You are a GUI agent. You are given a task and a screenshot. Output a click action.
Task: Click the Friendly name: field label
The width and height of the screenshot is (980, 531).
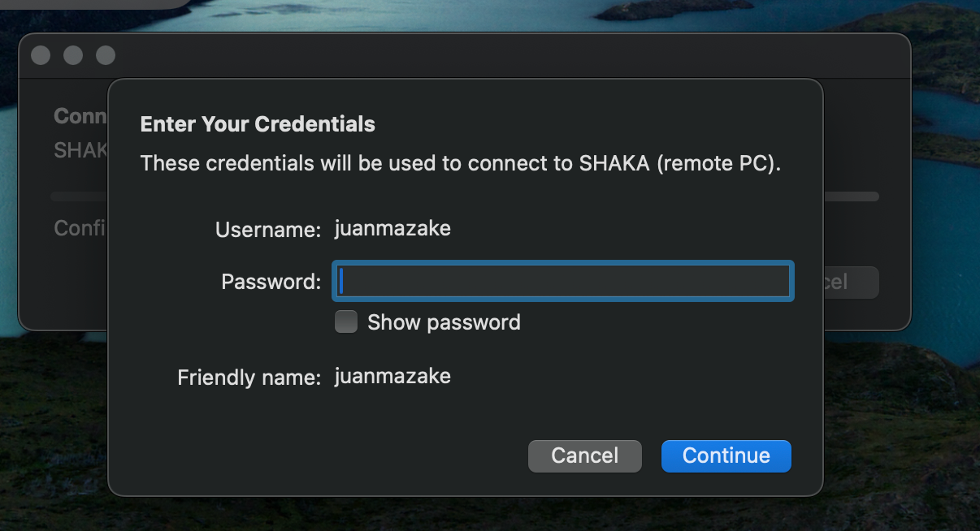coord(249,378)
